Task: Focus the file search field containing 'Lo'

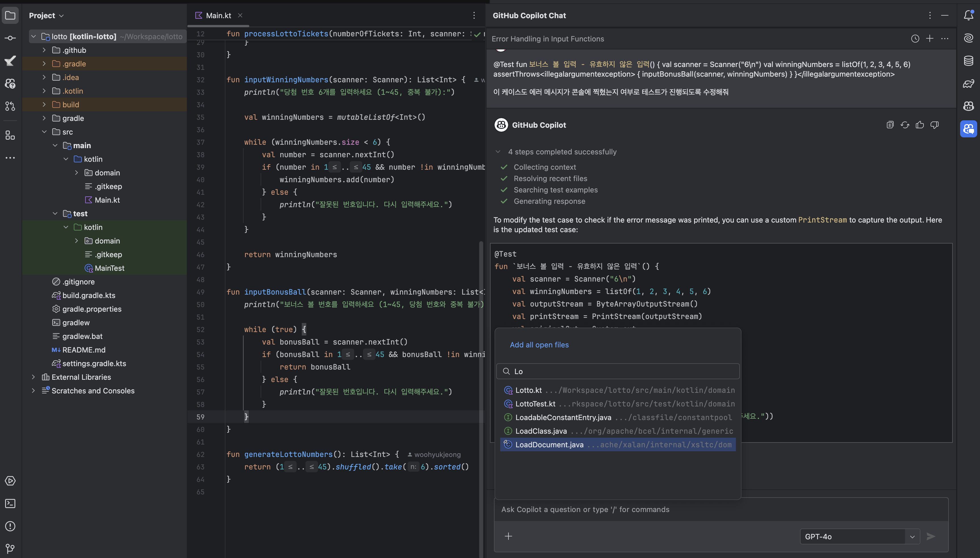Action: click(618, 371)
